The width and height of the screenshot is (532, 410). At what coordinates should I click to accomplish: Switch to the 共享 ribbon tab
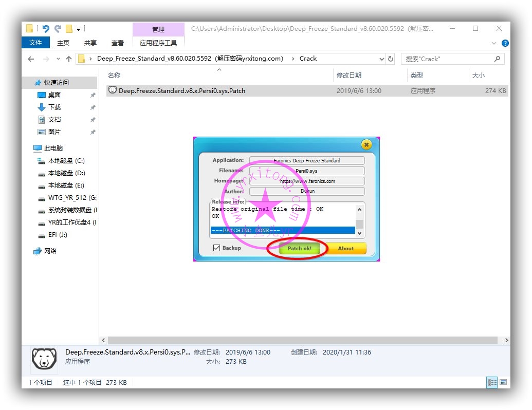(90, 43)
